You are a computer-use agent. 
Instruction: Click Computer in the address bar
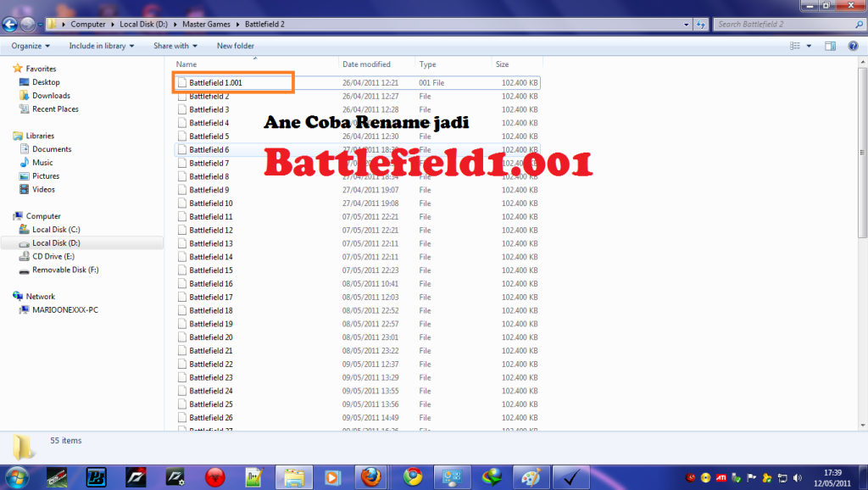88,25
